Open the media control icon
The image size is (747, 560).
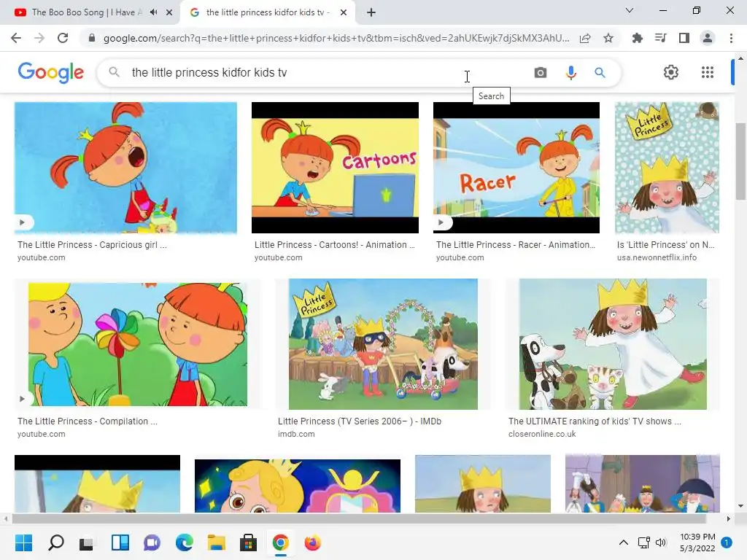[660, 38]
